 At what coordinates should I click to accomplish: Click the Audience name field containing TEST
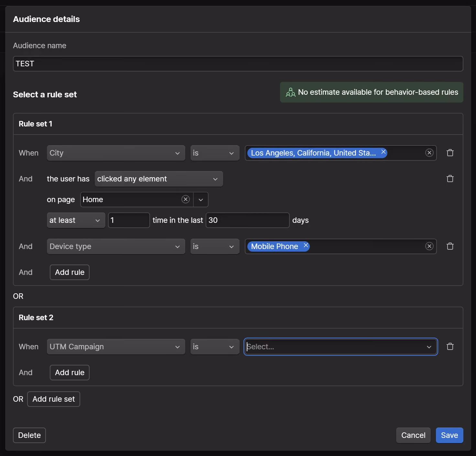click(238, 64)
